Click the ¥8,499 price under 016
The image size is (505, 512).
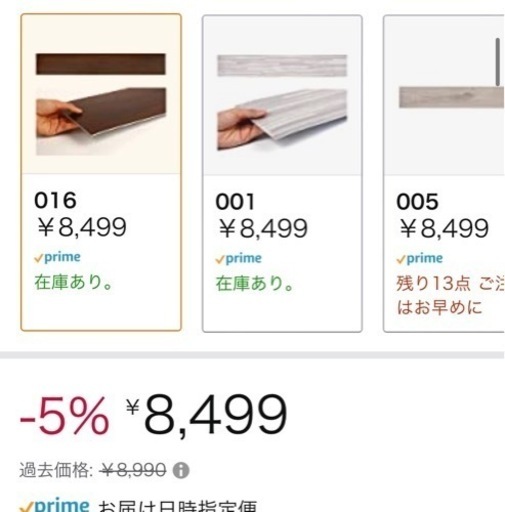point(82,227)
